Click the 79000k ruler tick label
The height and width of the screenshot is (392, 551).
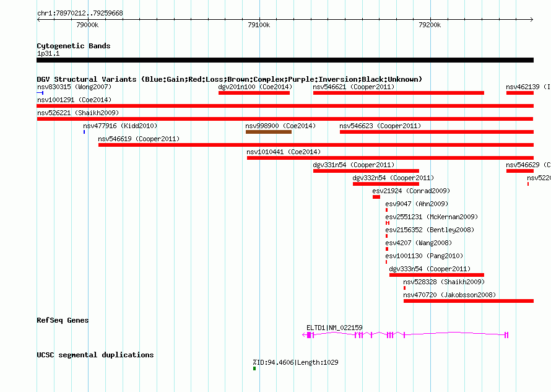tap(87, 25)
